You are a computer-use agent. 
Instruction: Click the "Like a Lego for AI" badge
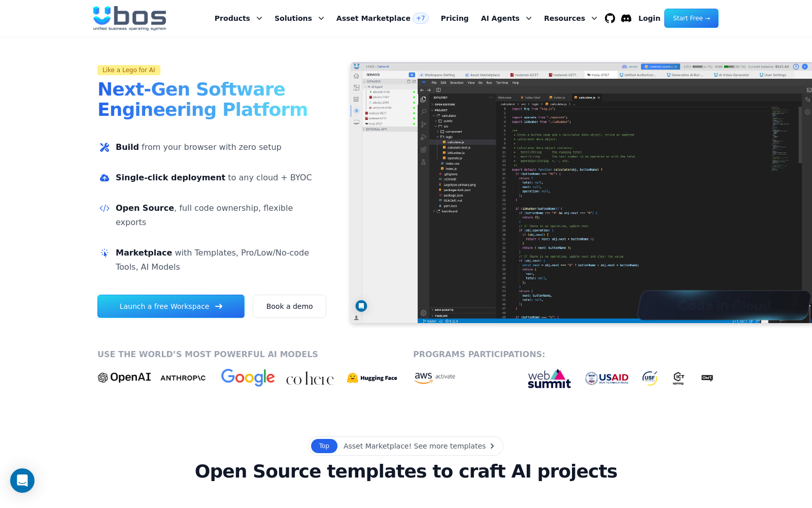(x=129, y=70)
